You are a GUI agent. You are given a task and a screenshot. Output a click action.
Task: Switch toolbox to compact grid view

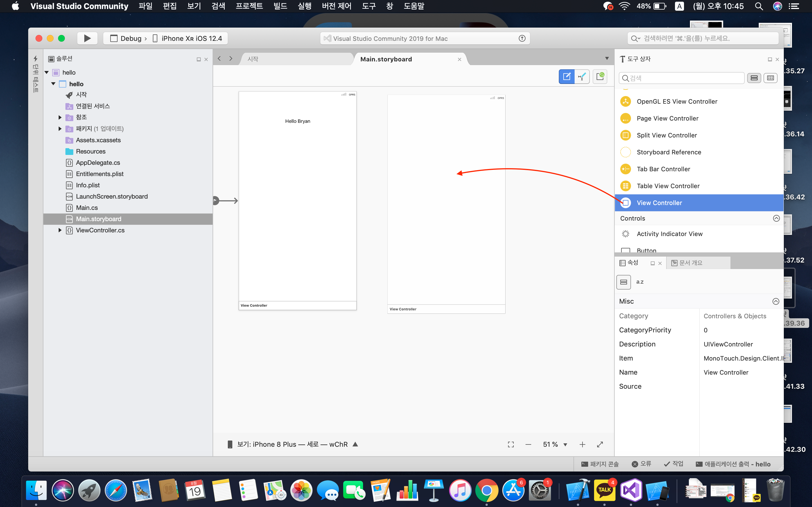[x=770, y=78]
